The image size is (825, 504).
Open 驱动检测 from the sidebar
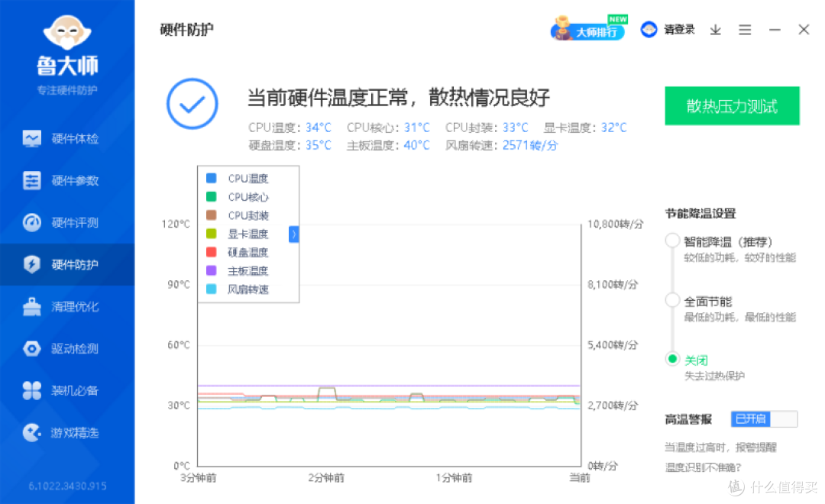click(67, 349)
